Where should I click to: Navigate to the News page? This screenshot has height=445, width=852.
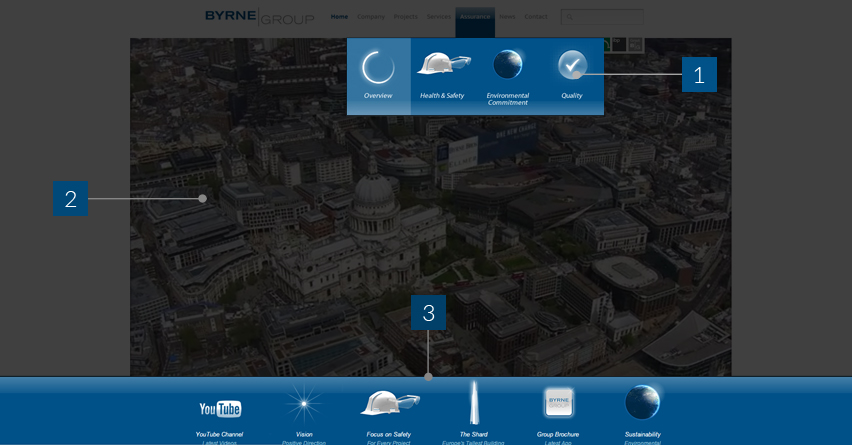(507, 17)
